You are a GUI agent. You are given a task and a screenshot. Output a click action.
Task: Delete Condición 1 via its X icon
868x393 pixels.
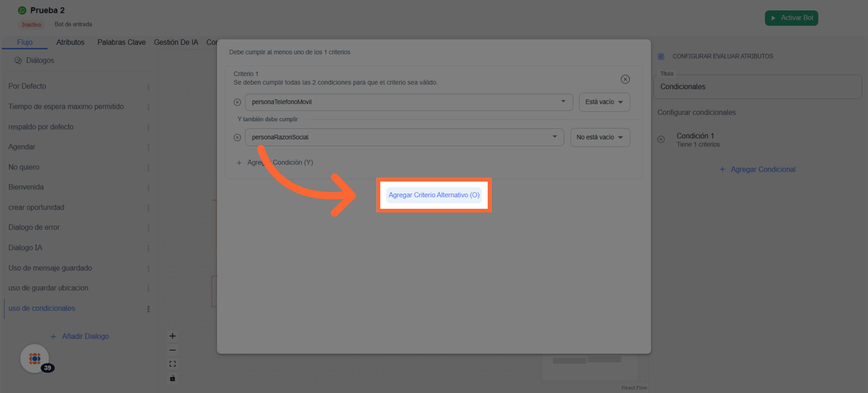pos(661,139)
